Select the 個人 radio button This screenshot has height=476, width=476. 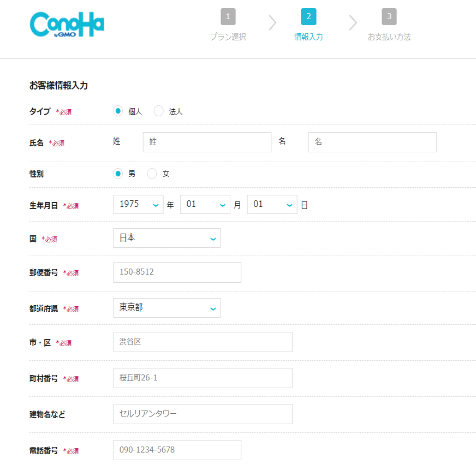click(118, 111)
